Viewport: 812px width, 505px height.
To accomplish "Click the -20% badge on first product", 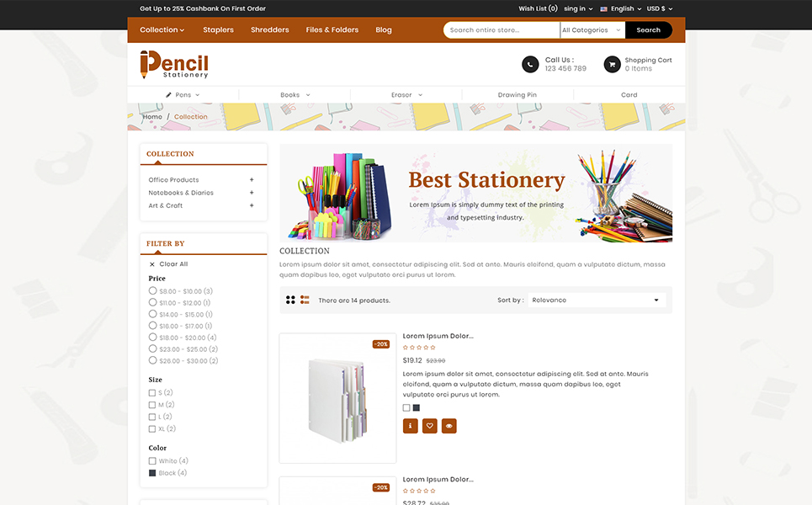I will 381,344.
